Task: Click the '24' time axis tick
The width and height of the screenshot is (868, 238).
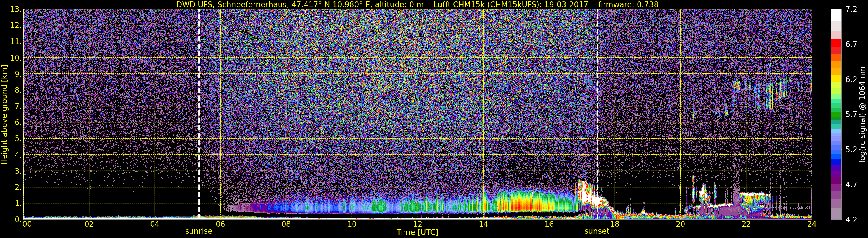Action: pyautogui.click(x=812, y=224)
